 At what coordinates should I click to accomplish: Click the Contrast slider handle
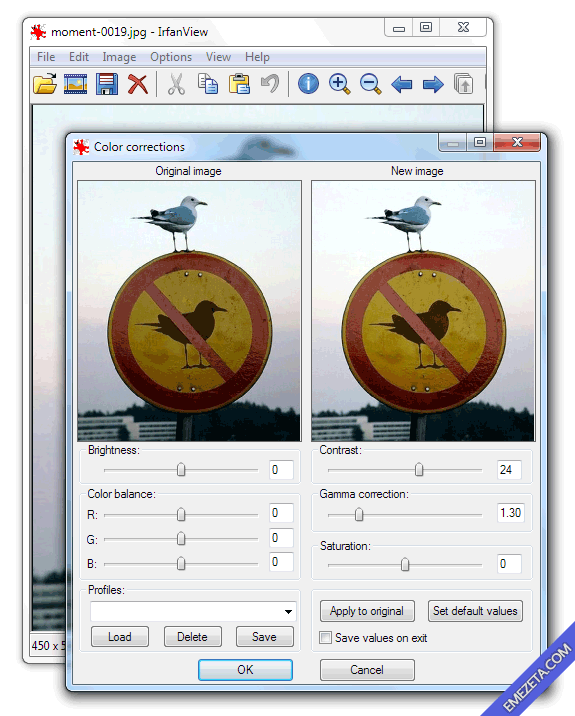(419, 469)
